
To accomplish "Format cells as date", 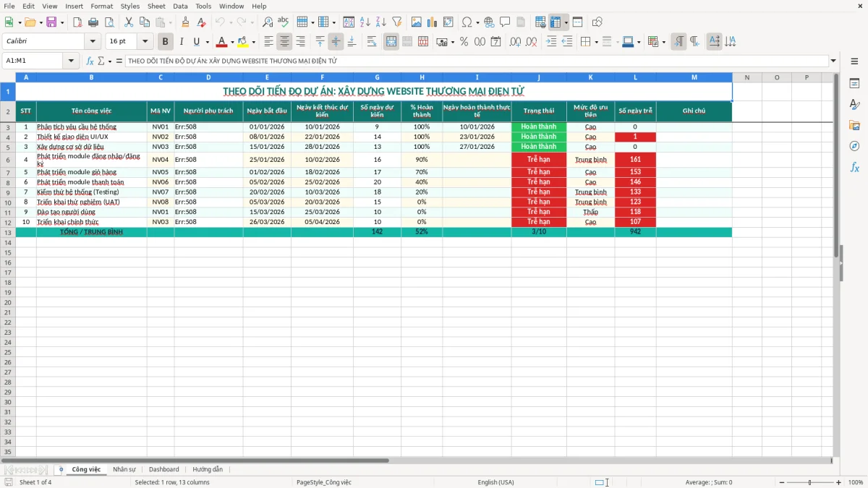I will coord(495,42).
